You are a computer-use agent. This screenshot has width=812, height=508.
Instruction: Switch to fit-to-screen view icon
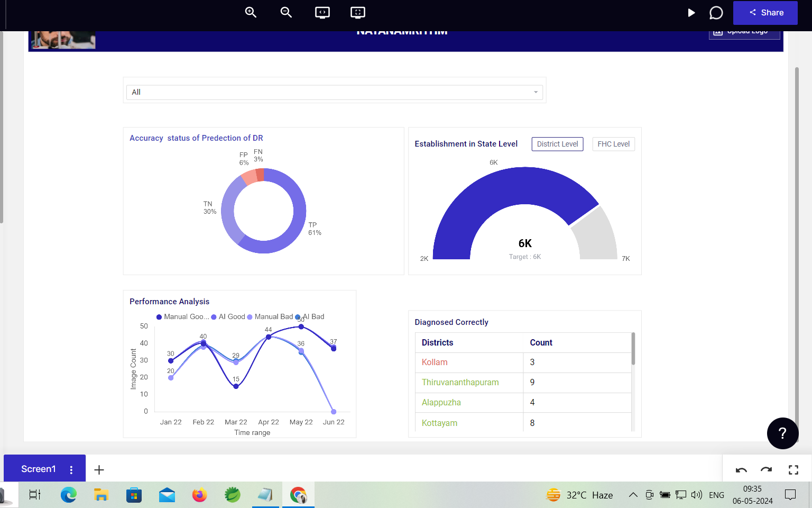[358, 12]
